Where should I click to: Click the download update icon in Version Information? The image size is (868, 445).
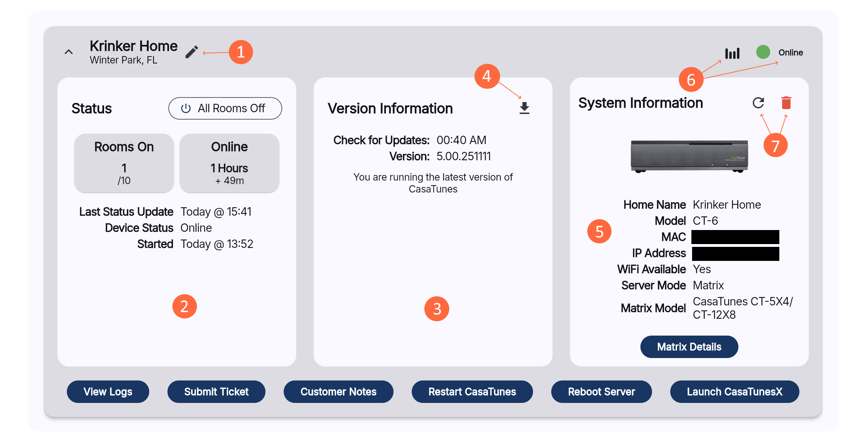click(524, 108)
